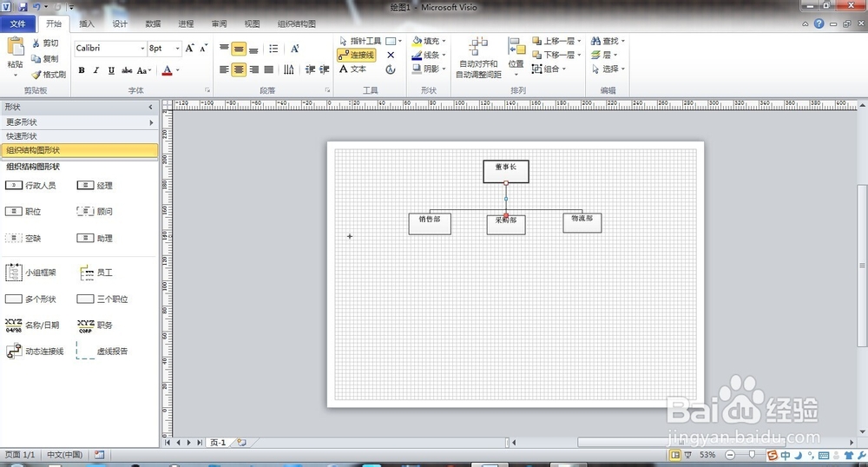
Task: Toggle center text alignment
Action: click(239, 69)
